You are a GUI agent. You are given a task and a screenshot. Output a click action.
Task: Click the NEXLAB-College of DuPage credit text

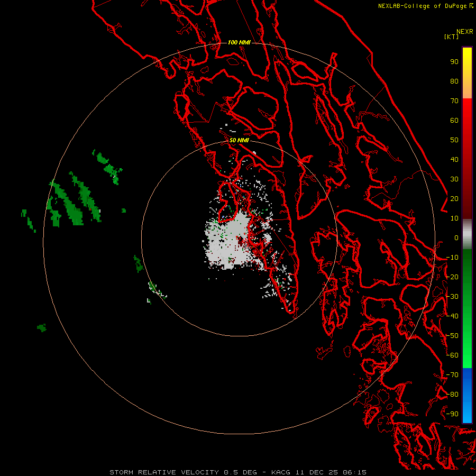425,6
